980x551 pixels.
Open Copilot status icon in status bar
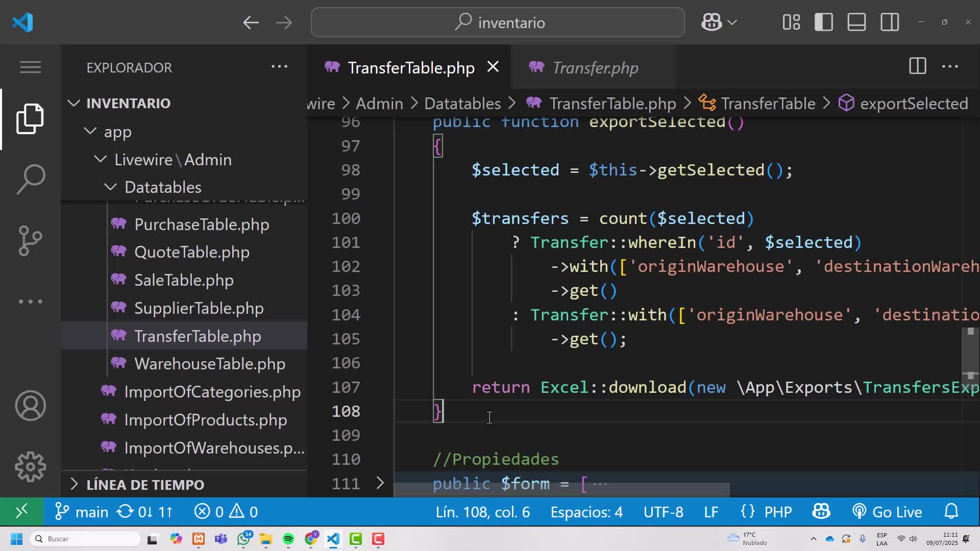(821, 511)
